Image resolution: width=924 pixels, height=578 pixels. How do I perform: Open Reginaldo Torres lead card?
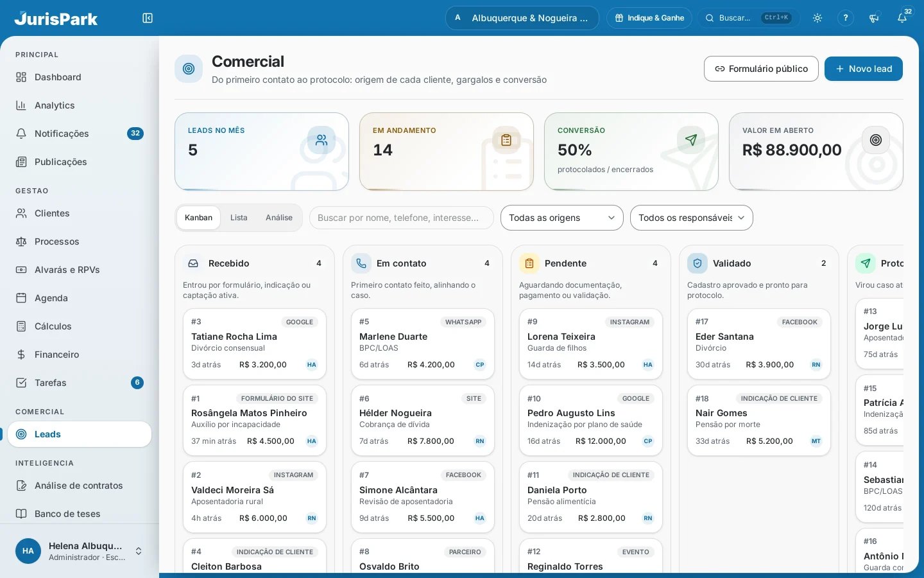pyautogui.click(x=591, y=556)
